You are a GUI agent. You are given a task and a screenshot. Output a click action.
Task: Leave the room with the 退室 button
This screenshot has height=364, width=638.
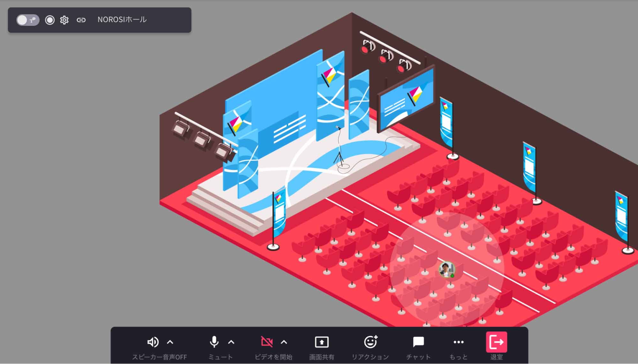[x=496, y=342]
